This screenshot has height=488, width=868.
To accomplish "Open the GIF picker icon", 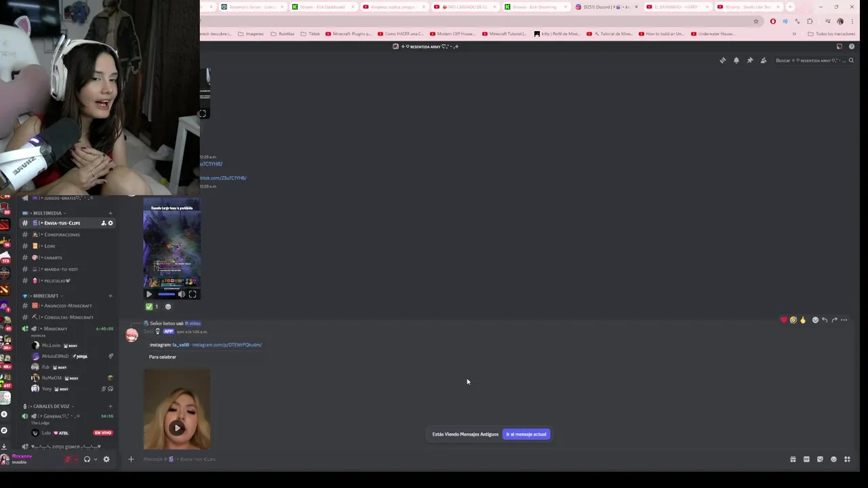I will tap(806, 460).
